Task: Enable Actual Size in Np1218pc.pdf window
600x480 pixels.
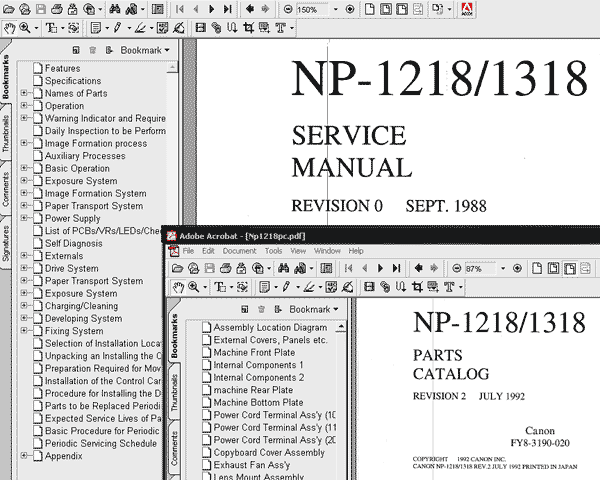Action: point(537,268)
